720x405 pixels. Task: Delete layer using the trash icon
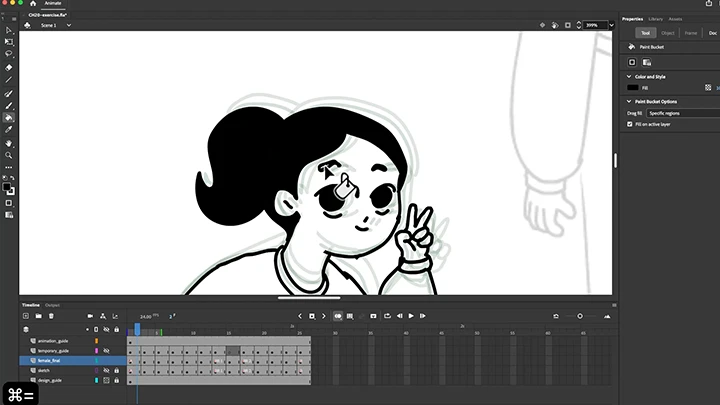click(x=51, y=316)
